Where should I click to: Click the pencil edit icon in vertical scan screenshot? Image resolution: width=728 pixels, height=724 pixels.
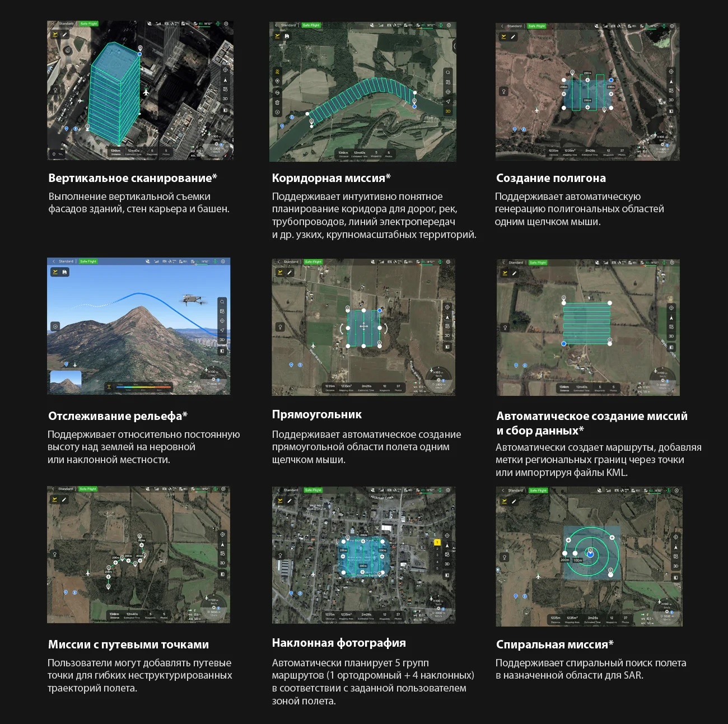64,35
